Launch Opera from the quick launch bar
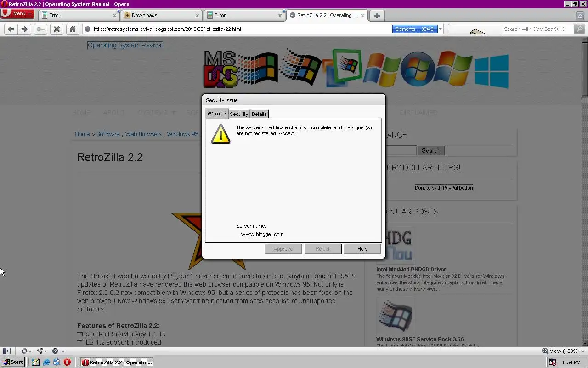The height and width of the screenshot is (368, 588). tap(67, 362)
